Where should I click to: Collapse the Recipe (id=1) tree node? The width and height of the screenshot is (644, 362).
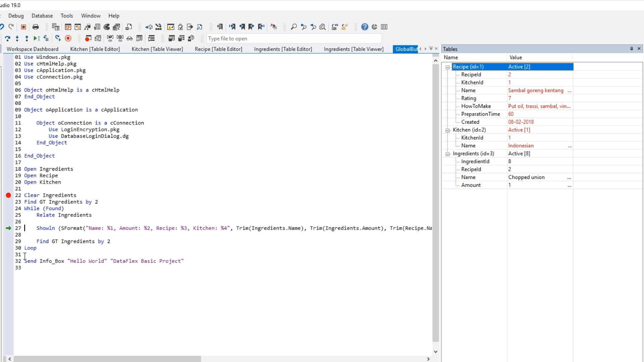point(447,67)
